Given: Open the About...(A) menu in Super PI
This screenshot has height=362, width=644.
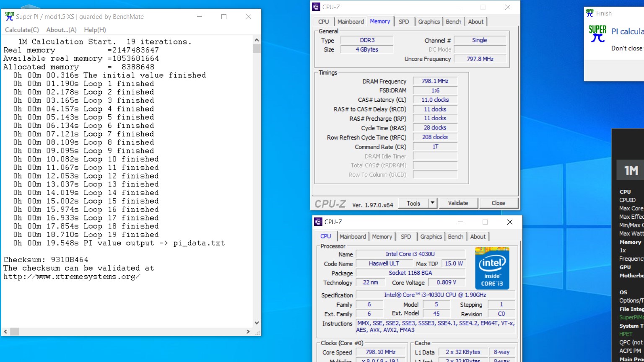Looking at the screenshot, I should point(61,30).
